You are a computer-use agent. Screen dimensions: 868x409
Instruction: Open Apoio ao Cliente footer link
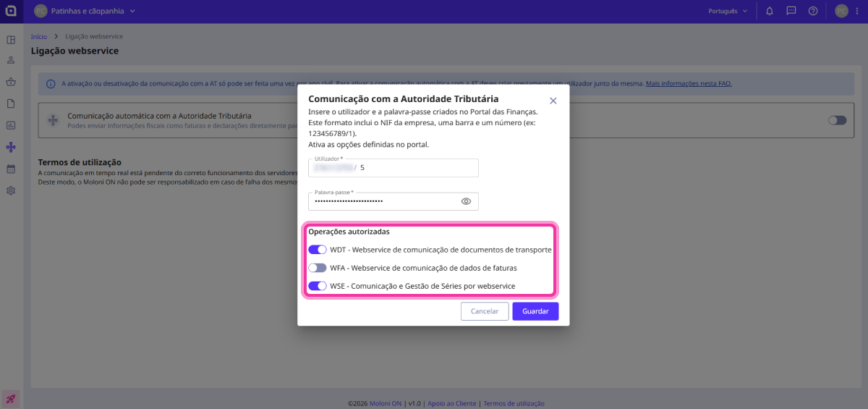point(452,403)
